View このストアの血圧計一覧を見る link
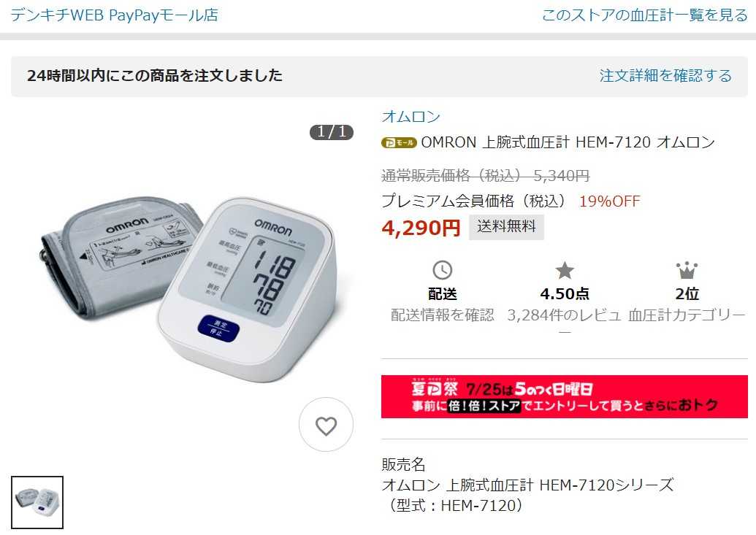Screen dimensions: 756x535 click(645, 15)
